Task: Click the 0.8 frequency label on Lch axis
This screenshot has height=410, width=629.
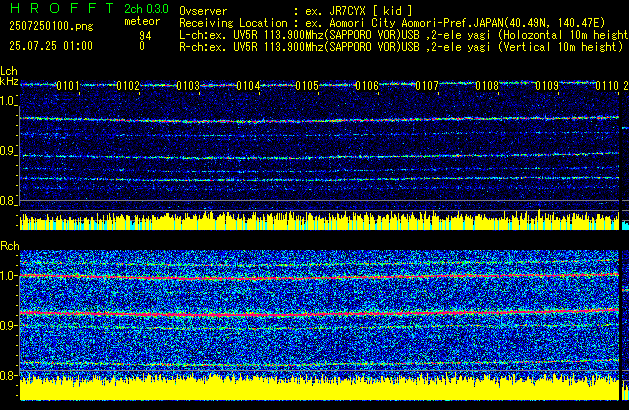Action: pyautogui.click(x=7, y=201)
